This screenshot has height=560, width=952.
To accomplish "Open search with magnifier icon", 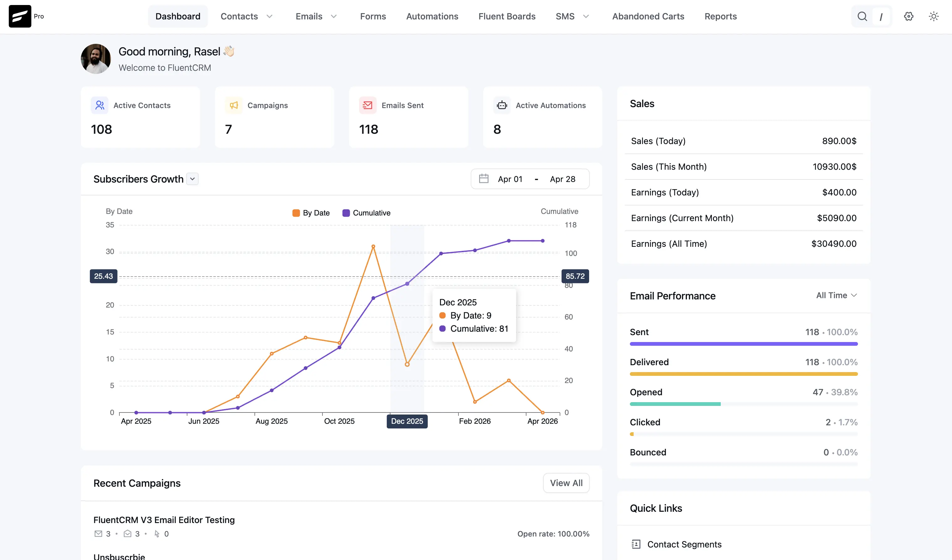I will [x=862, y=16].
